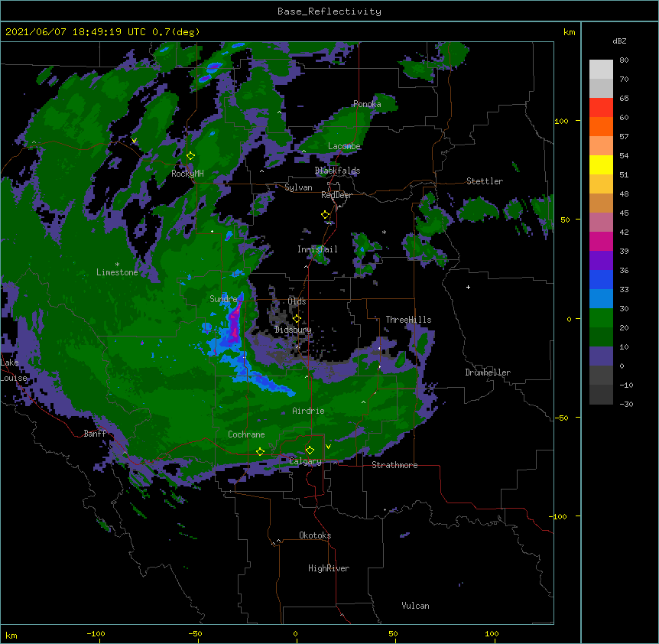
Task: Click the Strathmore town label
Action: pos(394,465)
